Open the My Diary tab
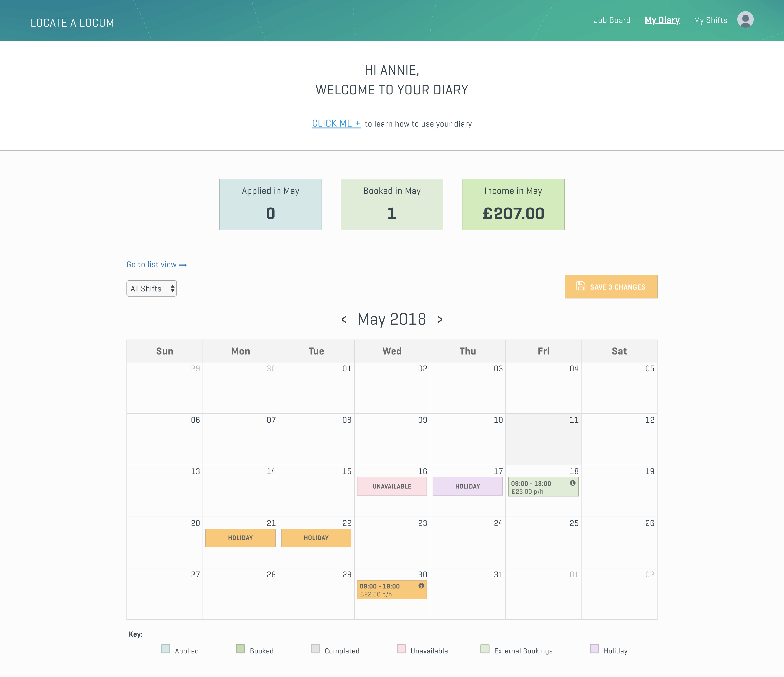784x677 pixels. click(x=662, y=20)
